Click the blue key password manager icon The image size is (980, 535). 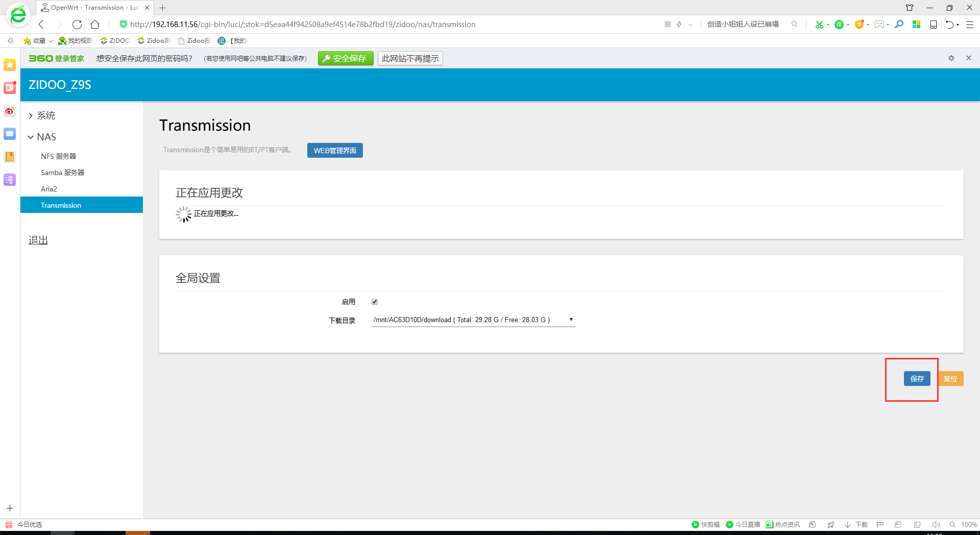coord(899,24)
